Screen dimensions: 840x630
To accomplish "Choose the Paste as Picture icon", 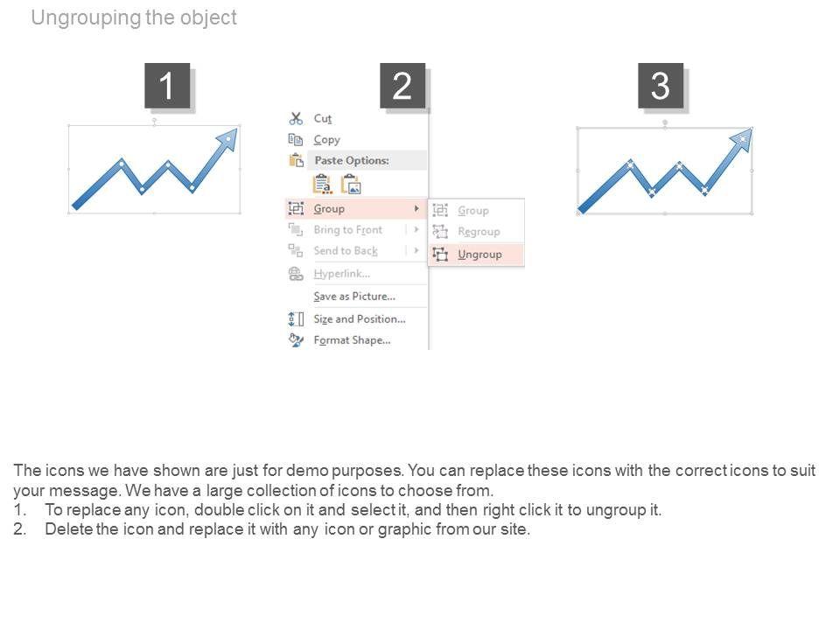I will [x=351, y=184].
